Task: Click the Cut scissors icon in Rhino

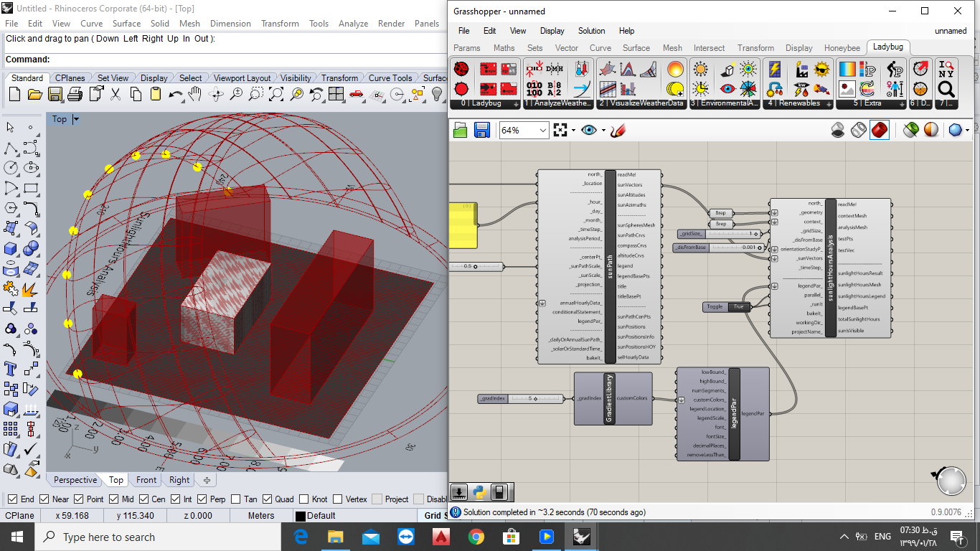Action: click(x=116, y=94)
